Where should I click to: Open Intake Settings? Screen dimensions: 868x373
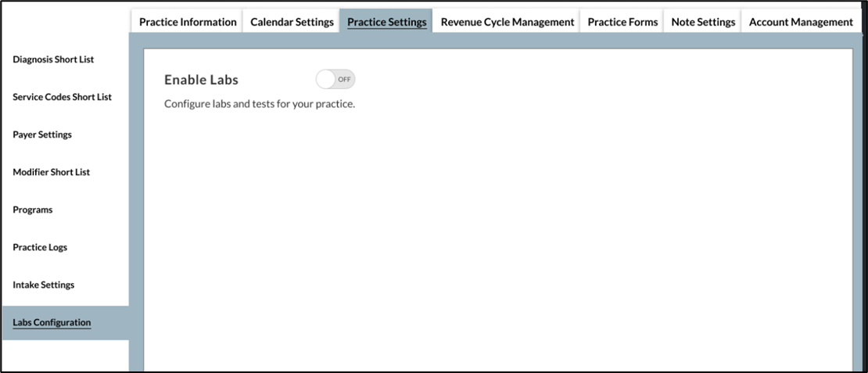[44, 285]
